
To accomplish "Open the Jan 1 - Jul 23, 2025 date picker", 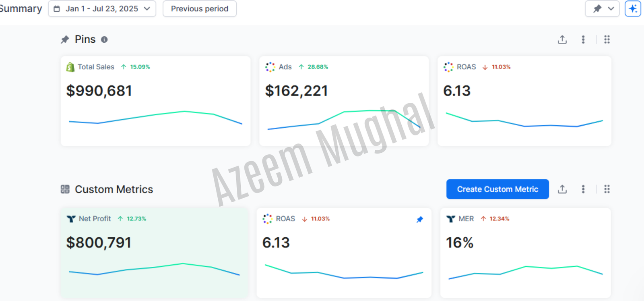I will 102,9.
